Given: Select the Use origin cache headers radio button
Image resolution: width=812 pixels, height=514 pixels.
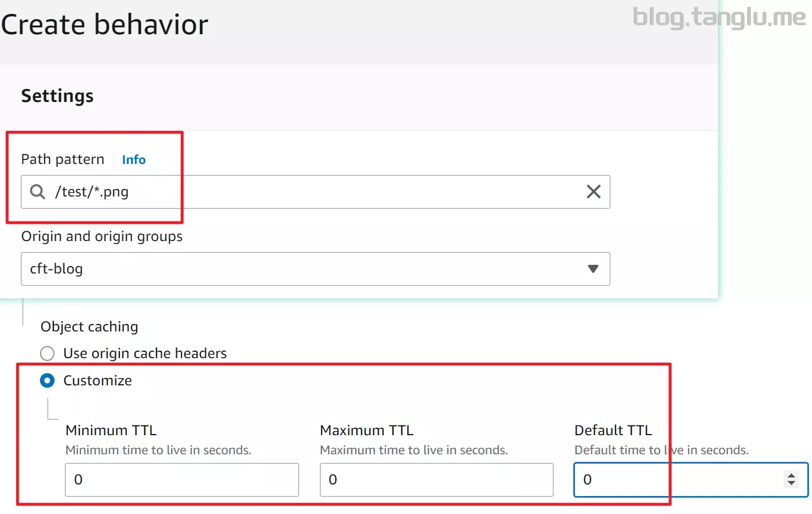Looking at the screenshot, I should (x=48, y=353).
